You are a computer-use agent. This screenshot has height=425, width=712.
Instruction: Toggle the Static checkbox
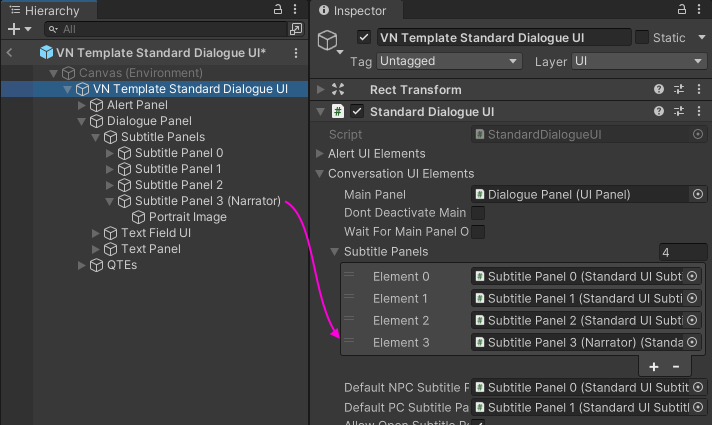[x=641, y=37]
